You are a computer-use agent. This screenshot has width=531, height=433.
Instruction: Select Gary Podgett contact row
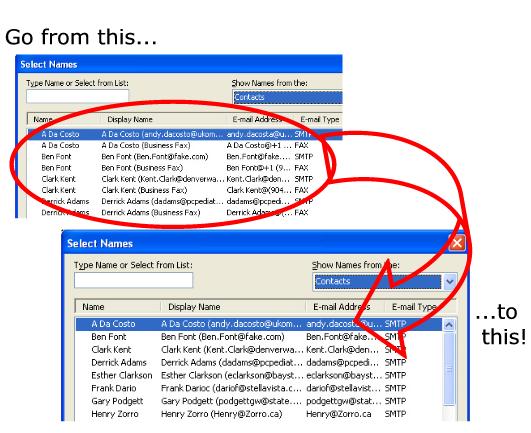tap(259, 401)
